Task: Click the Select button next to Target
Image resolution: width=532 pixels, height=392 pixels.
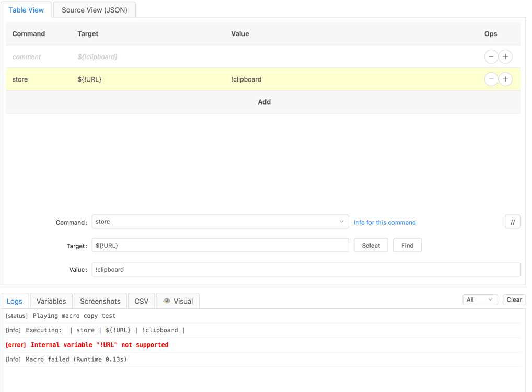Action: pyautogui.click(x=371, y=245)
